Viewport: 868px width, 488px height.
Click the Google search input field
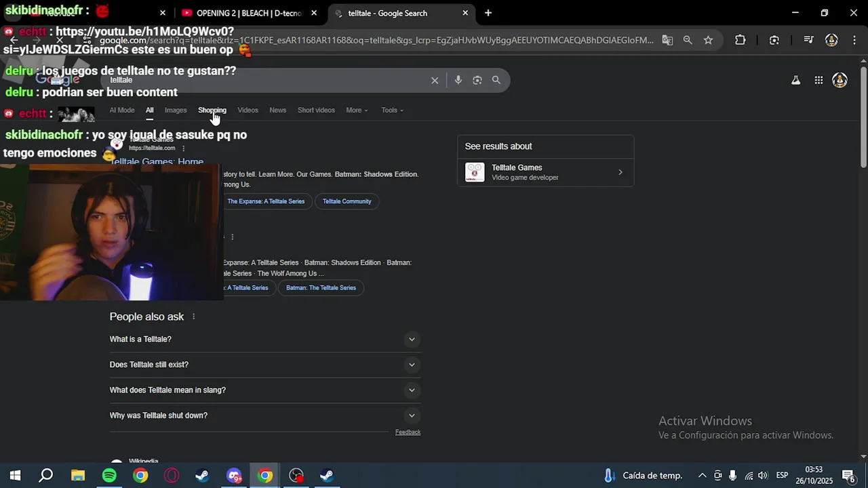(x=268, y=80)
